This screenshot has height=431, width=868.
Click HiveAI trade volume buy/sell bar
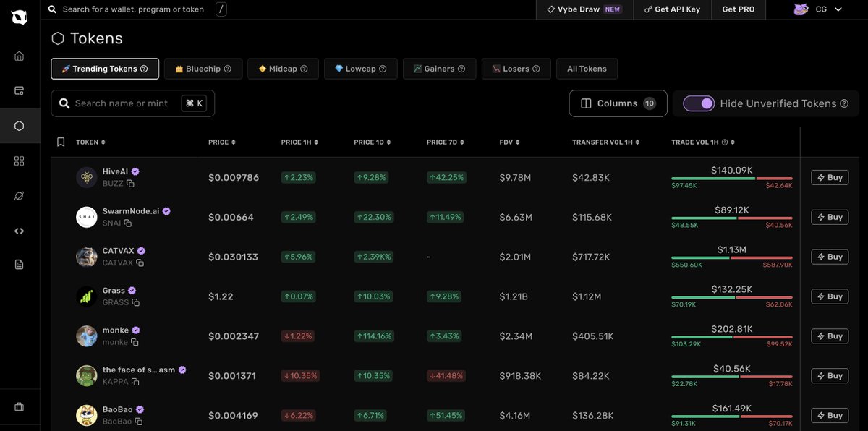pyautogui.click(x=732, y=178)
